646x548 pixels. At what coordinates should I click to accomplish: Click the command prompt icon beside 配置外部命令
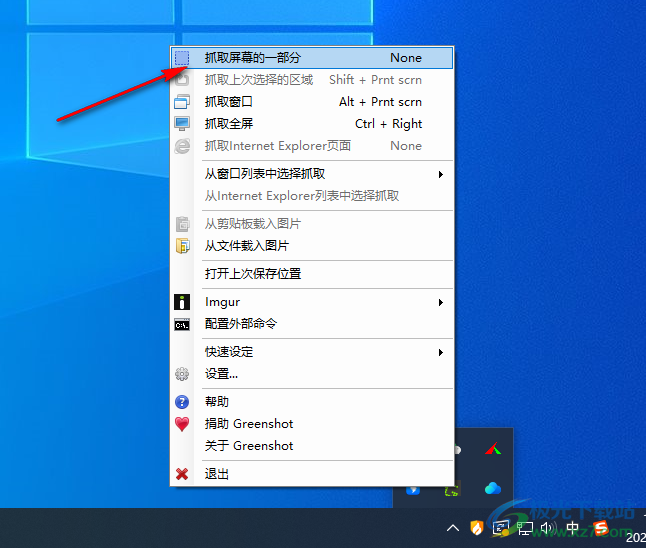coord(182,325)
